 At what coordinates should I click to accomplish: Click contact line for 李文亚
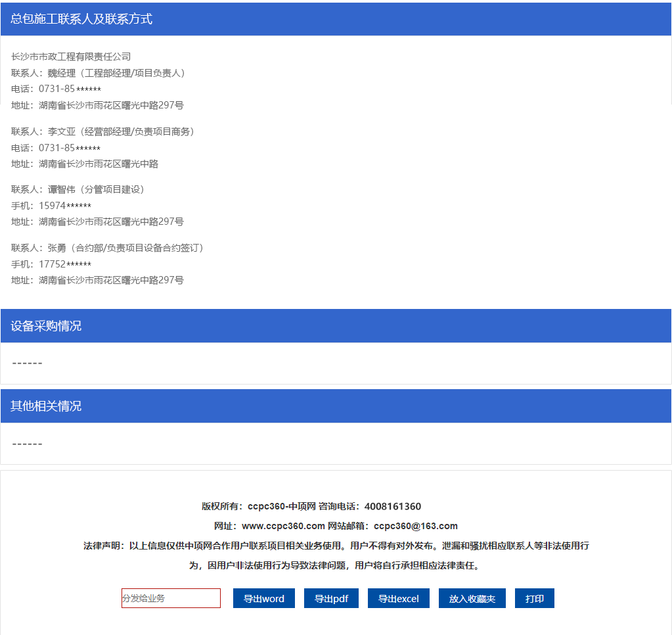[x=104, y=131]
